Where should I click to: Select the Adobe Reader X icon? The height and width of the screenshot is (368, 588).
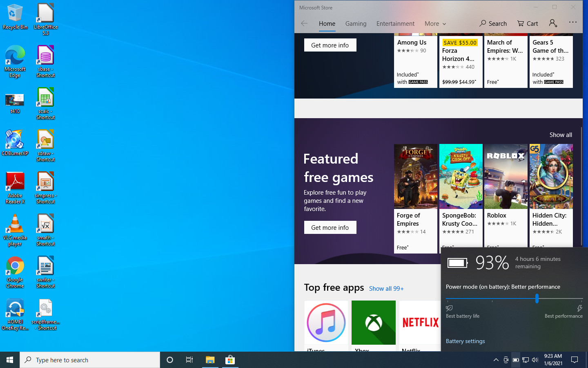15,188
